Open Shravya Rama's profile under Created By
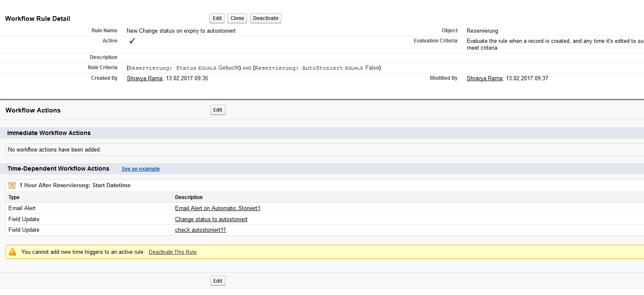Image resolution: width=644 pixels, height=295 pixels. coord(145,79)
